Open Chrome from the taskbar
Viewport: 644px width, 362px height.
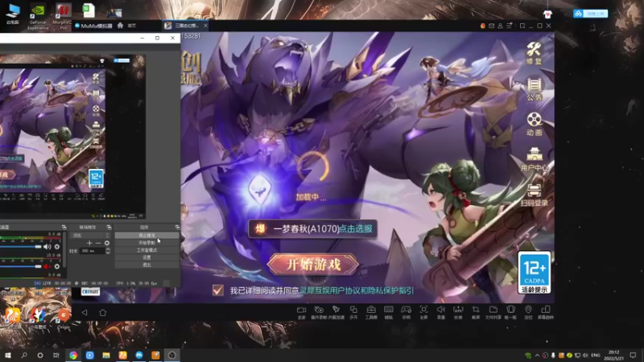[x=73, y=355]
